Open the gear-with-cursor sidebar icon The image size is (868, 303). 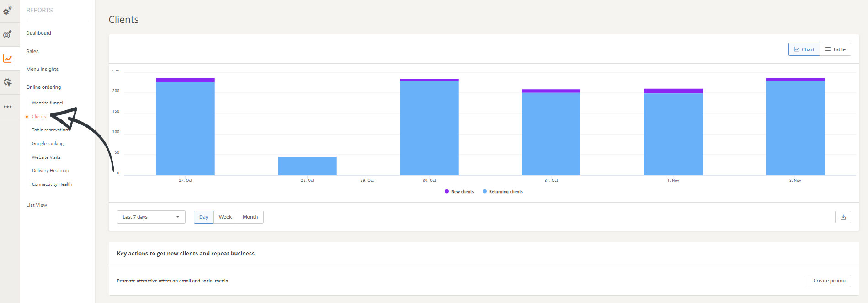tap(8, 82)
